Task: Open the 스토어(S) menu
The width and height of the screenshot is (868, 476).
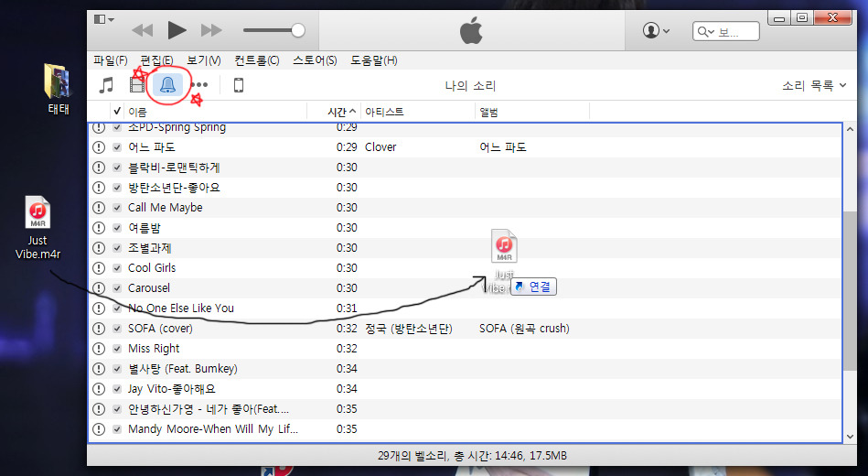Action: click(315, 60)
